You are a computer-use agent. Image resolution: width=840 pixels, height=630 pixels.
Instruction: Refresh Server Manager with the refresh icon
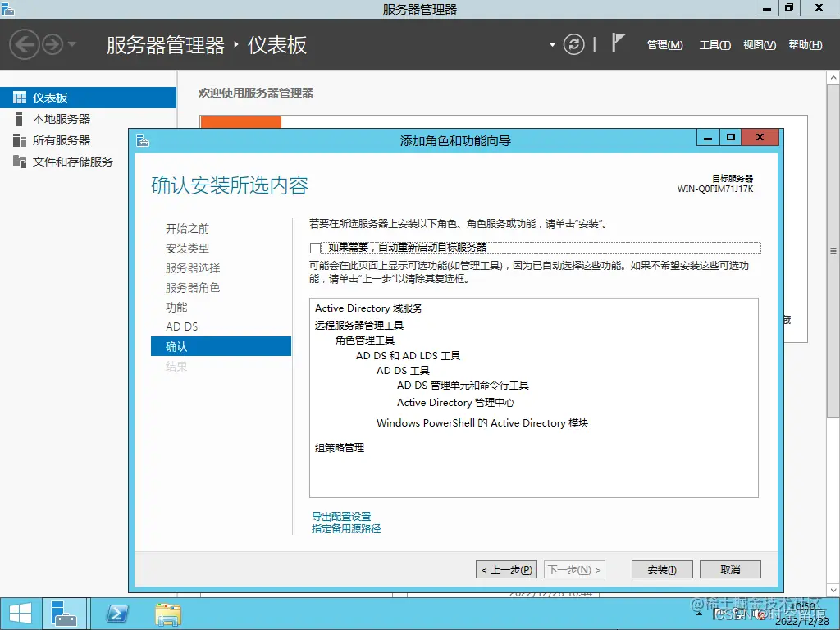pos(574,44)
